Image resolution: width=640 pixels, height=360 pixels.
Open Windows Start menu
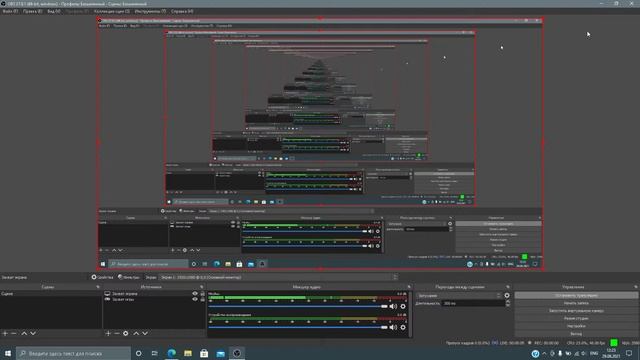point(8,353)
